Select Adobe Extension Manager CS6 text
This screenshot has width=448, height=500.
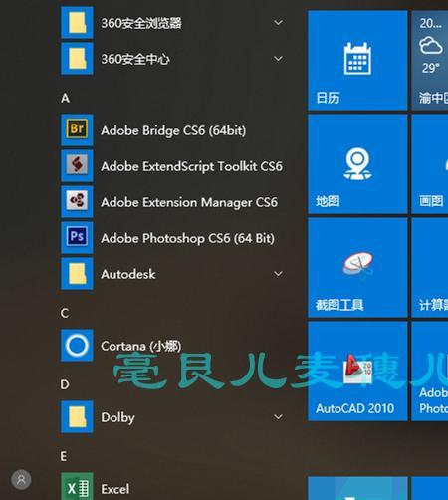(189, 202)
